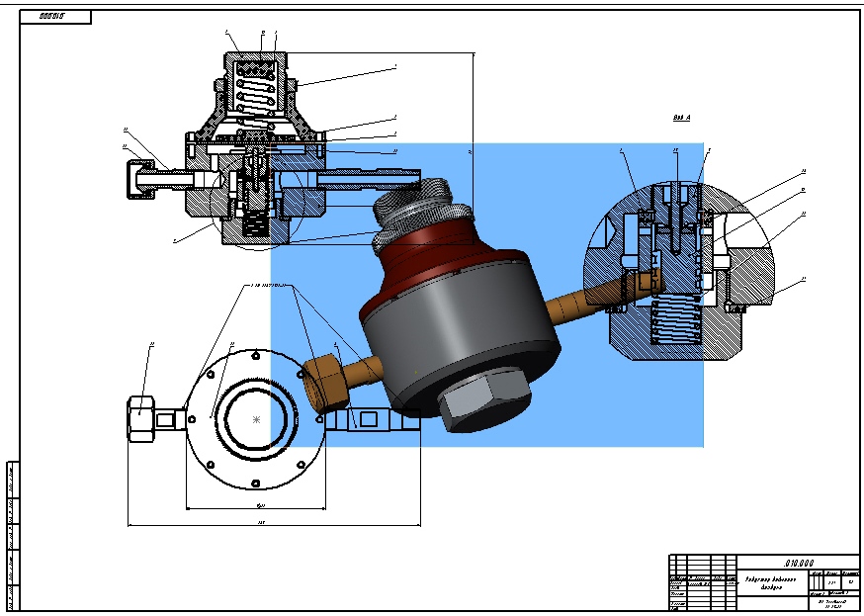Click the drawing number .010.000 in title block
This screenshot has height=616, width=864.
[x=799, y=564]
